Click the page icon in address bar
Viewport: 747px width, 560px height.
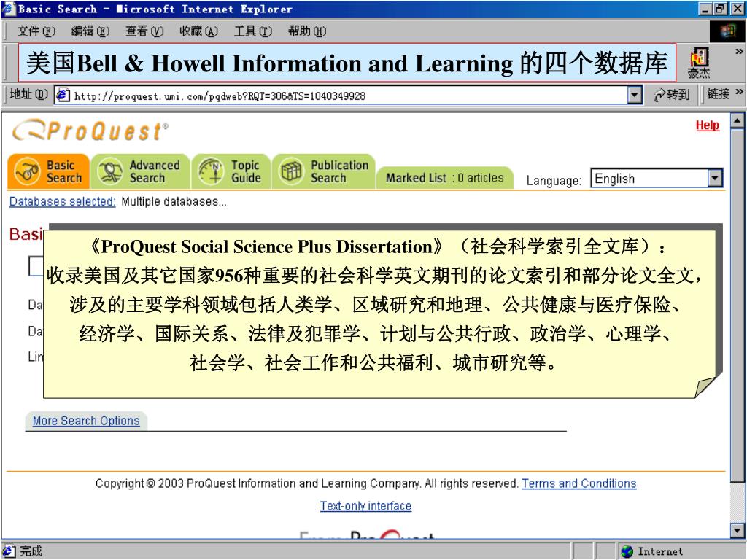click(63, 96)
